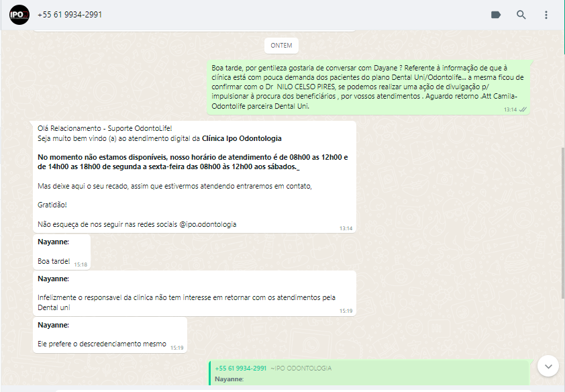Check double-tick read receipt on 13:14 sent message
Screen dimensions: 565x392
[x=523, y=109]
